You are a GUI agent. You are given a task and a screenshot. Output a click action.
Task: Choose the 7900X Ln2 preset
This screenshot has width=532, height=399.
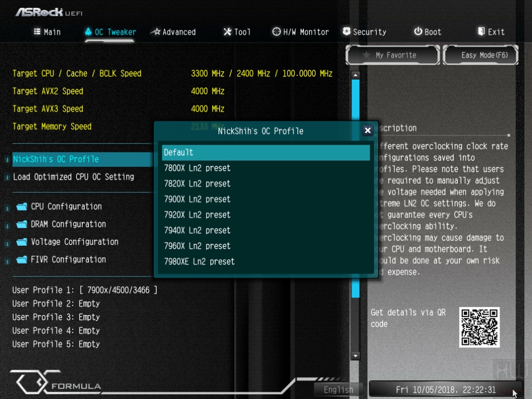point(266,199)
